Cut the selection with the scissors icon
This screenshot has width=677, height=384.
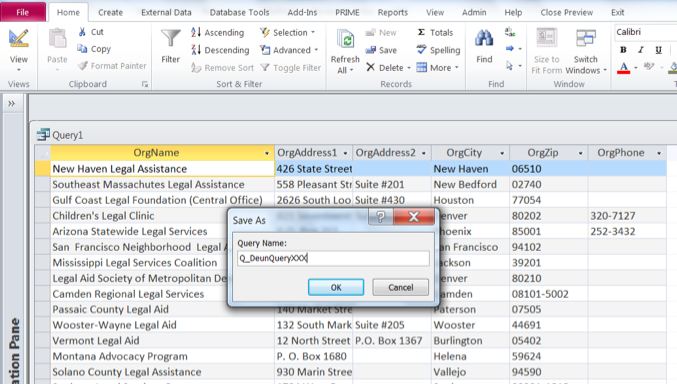pyautogui.click(x=82, y=32)
